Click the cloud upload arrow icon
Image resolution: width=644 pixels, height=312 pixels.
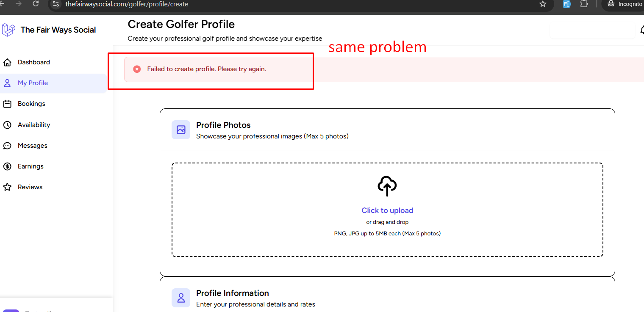[x=387, y=186]
